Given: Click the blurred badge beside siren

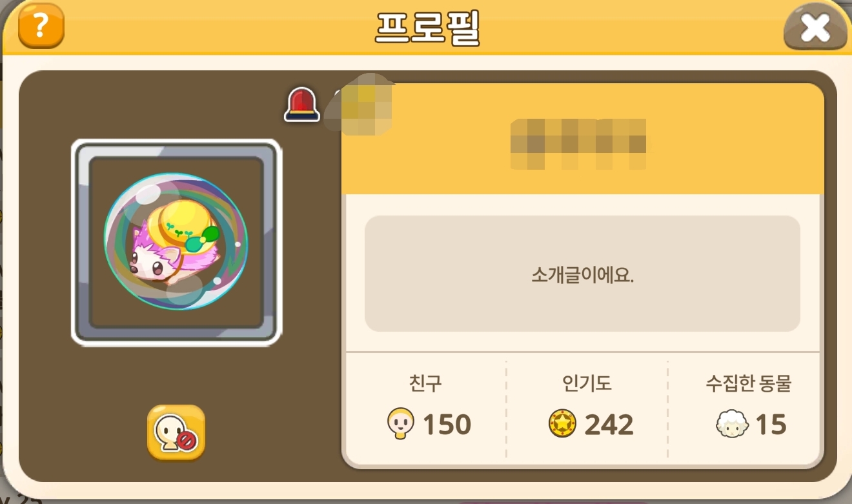Looking at the screenshot, I should point(365,104).
